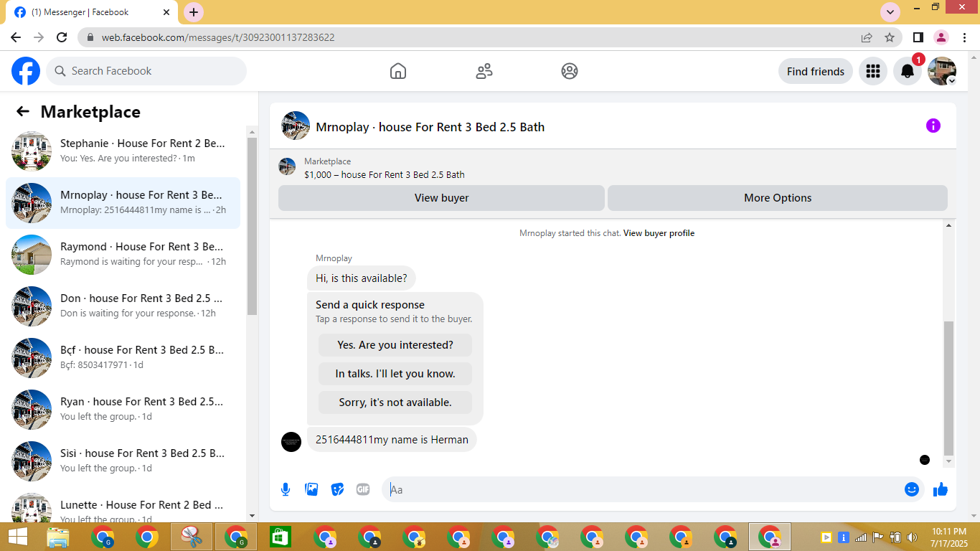
Task: Click the attach photo icon
Action: (x=311, y=489)
